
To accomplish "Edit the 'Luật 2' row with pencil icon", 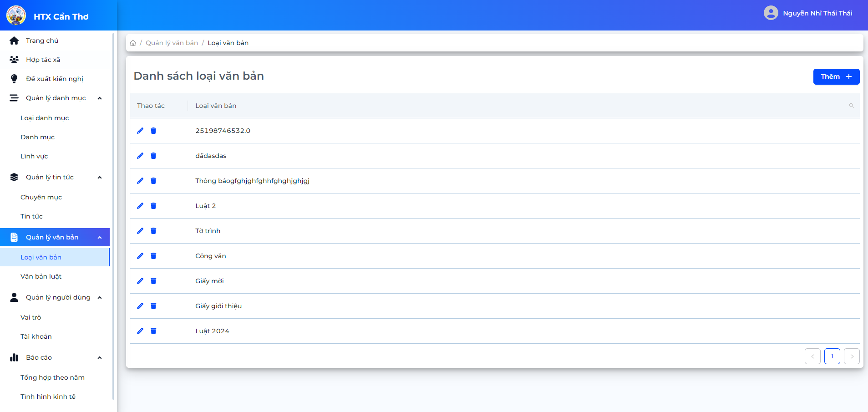I will [x=140, y=206].
